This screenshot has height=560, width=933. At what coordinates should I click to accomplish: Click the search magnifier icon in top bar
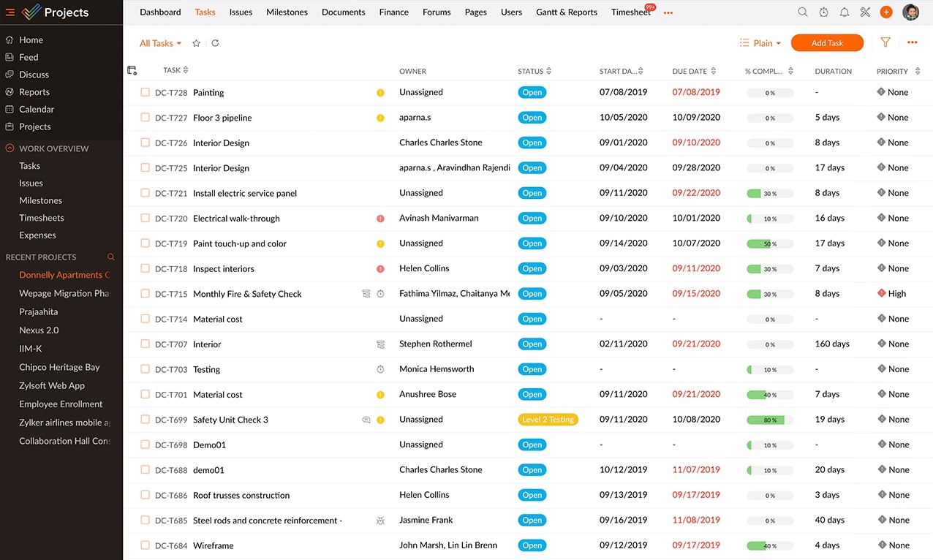coord(803,12)
